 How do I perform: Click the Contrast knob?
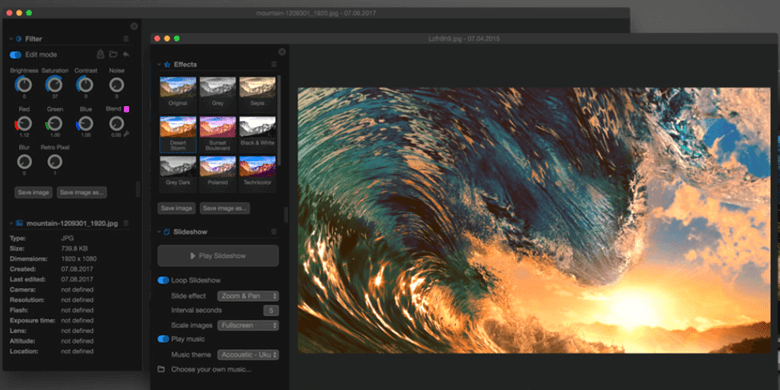pyautogui.click(x=86, y=85)
